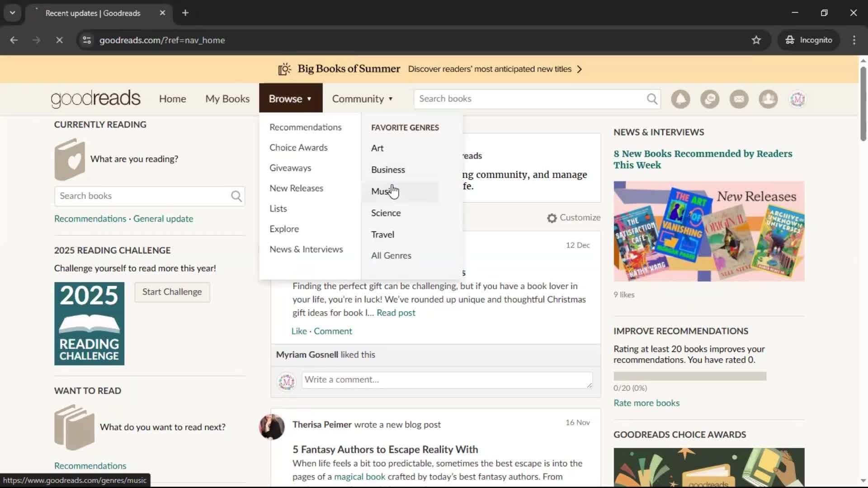The width and height of the screenshot is (868, 488).
Task: Click the goodreads logo
Action: [95, 99]
